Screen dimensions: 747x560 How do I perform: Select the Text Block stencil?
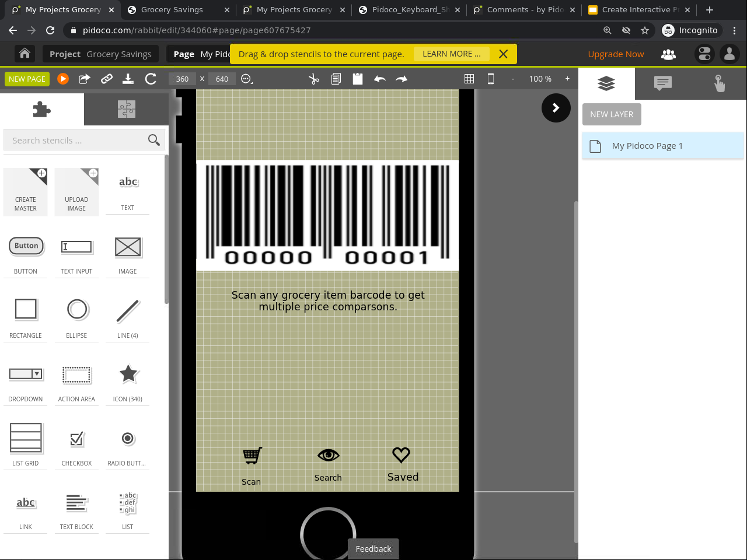(76, 510)
